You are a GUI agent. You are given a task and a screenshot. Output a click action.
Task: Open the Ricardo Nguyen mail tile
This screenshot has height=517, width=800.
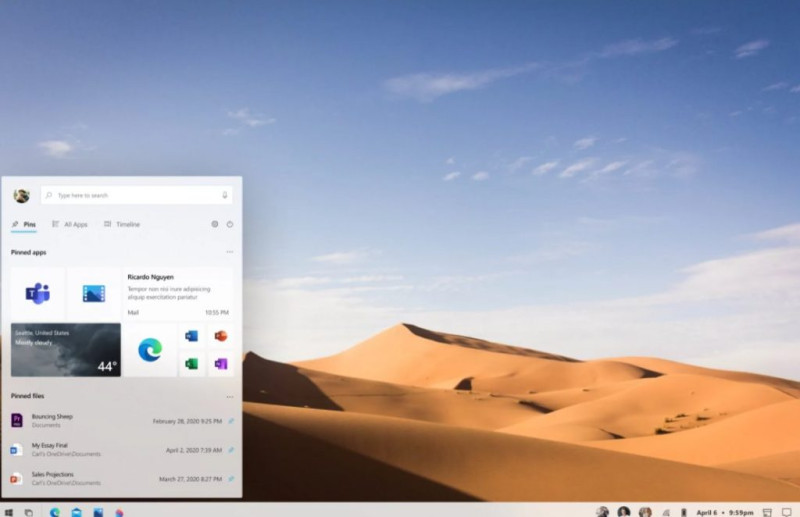tap(177, 294)
